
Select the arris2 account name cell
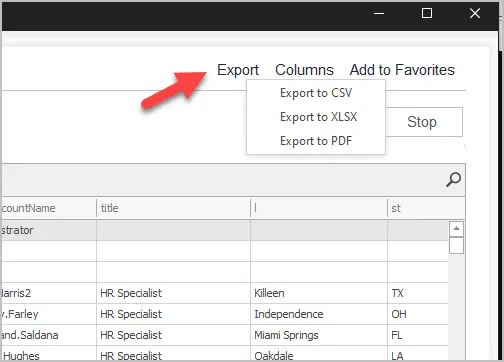(x=49, y=293)
